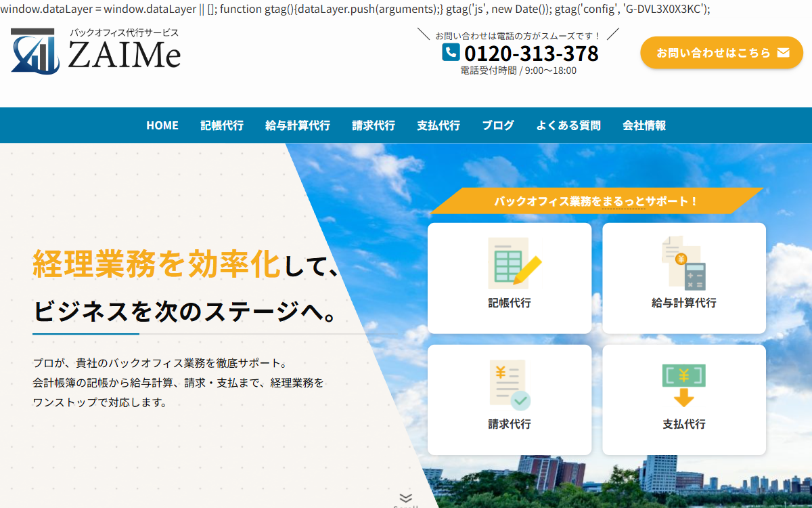Click the double chevron scroll-down icon
The height and width of the screenshot is (508, 812).
[406, 498]
